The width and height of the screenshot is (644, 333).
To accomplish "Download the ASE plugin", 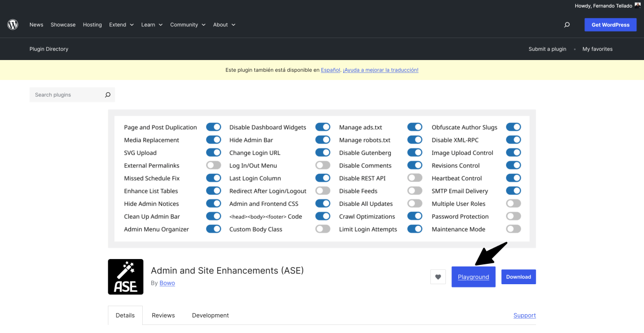I will 518,277.
